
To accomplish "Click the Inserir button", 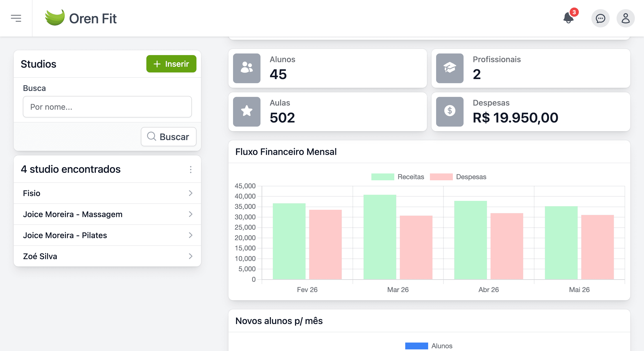I will tap(171, 64).
